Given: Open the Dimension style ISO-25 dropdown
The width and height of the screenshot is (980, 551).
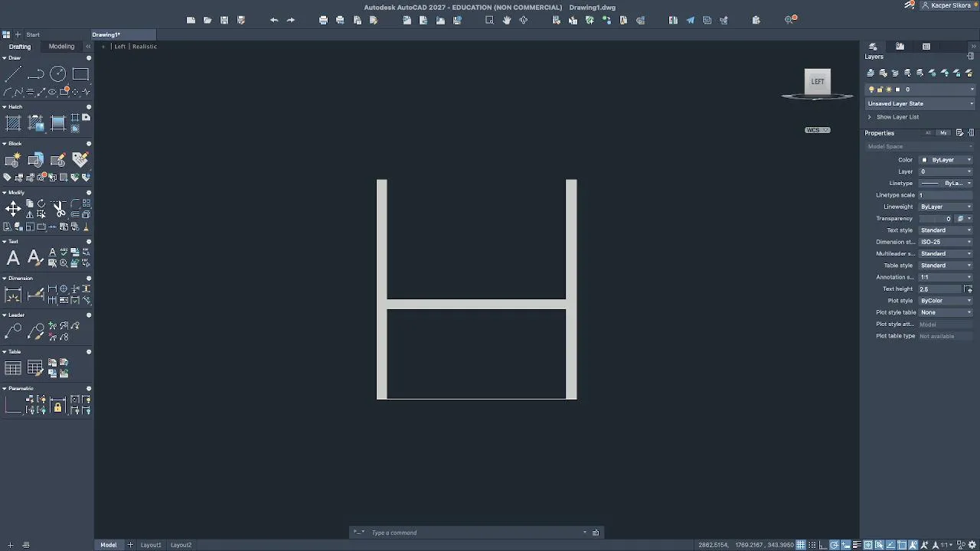Looking at the screenshot, I should point(946,242).
